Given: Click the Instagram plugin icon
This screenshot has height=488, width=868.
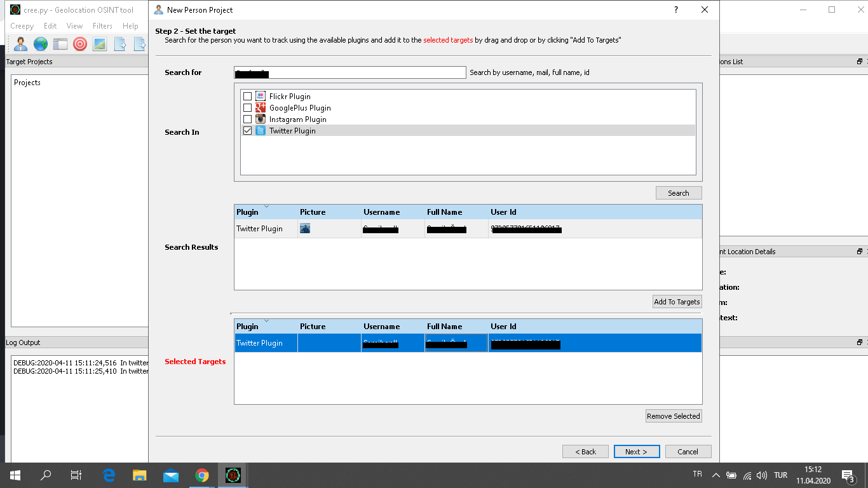Looking at the screenshot, I should tap(261, 119).
